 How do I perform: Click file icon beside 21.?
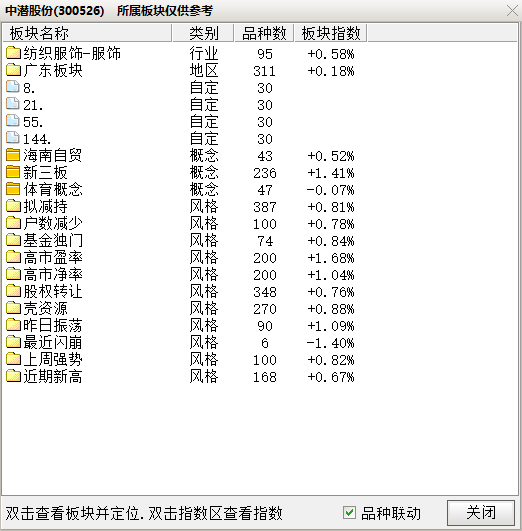point(13,103)
